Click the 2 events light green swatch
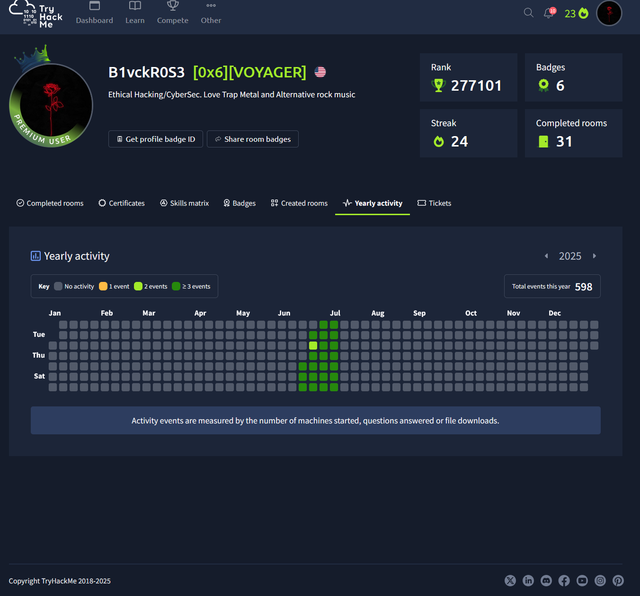 coord(138,286)
